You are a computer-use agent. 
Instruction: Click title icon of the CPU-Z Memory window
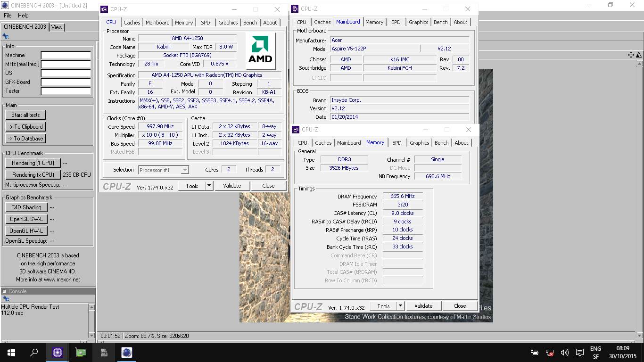pyautogui.click(x=295, y=129)
